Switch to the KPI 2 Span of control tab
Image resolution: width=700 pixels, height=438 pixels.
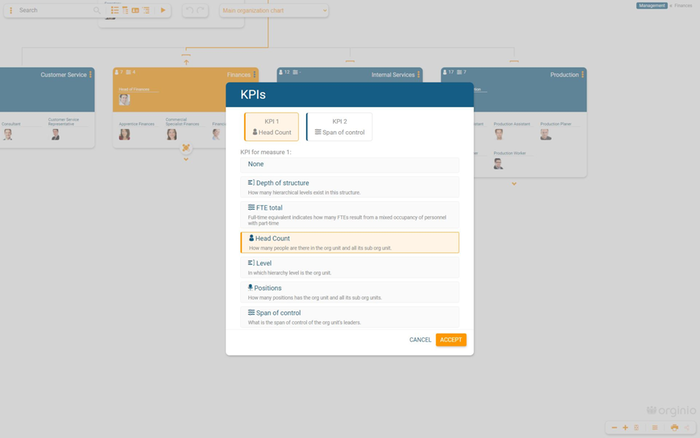(339, 127)
